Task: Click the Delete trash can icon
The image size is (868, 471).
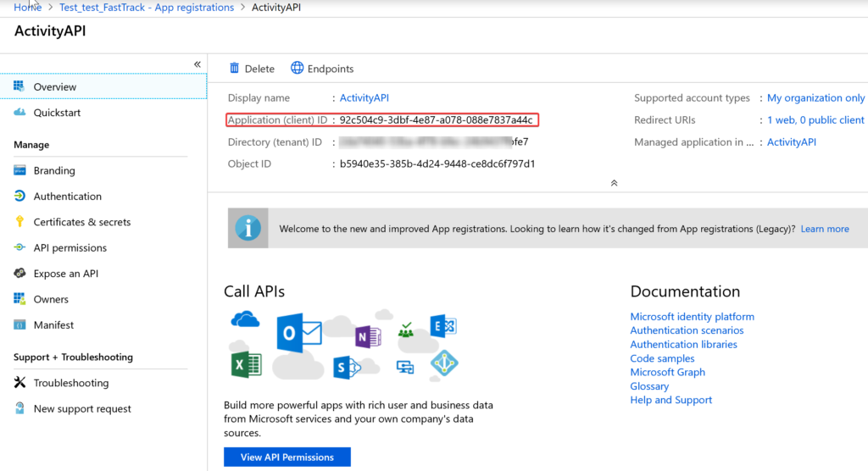Action: [x=234, y=68]
